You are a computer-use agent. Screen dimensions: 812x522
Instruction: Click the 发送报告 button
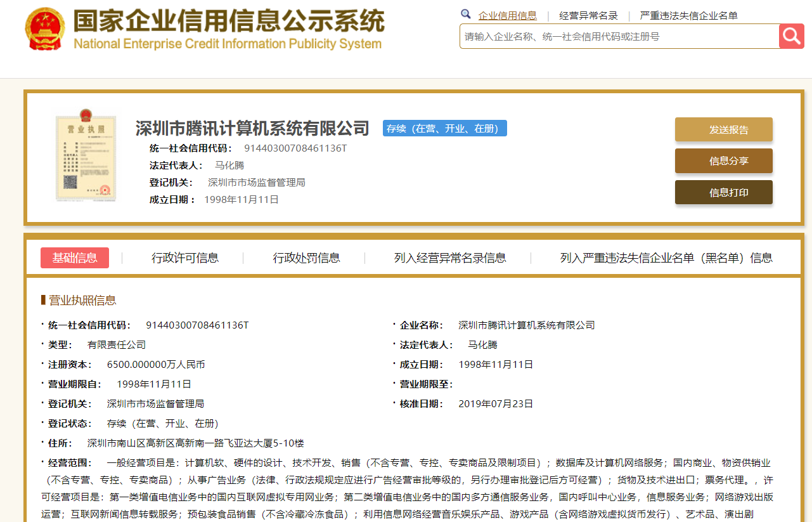724,129
